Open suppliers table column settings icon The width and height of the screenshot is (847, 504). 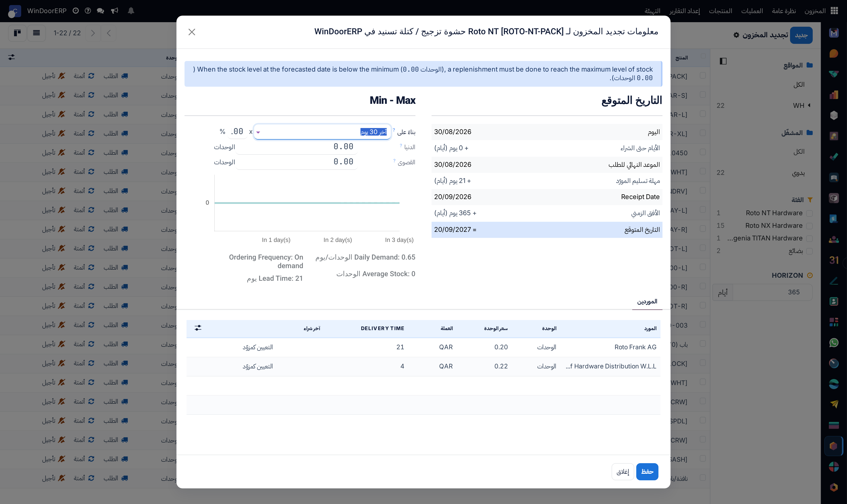[x=198, y=328]
